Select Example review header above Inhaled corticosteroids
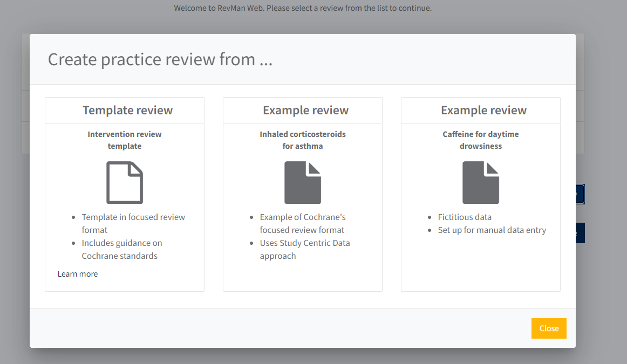Screen dimensions: 627x364 [x=305, y=111]
